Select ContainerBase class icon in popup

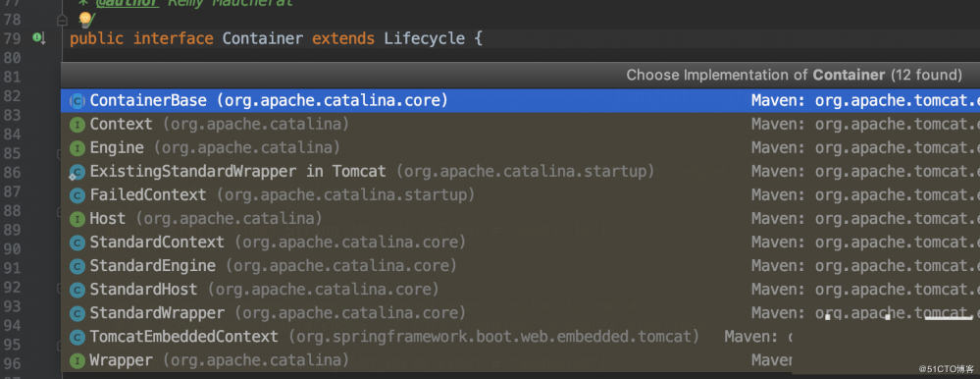(x=77, y=101)
